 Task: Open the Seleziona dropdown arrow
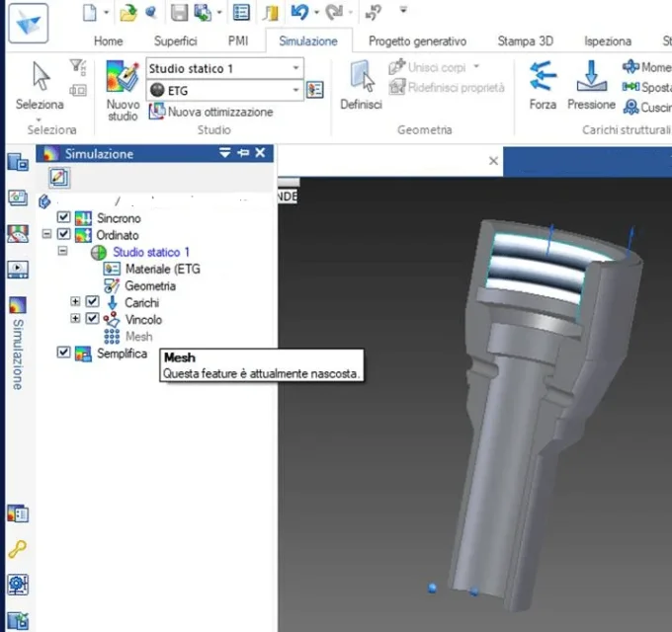[x=39, y=119]
